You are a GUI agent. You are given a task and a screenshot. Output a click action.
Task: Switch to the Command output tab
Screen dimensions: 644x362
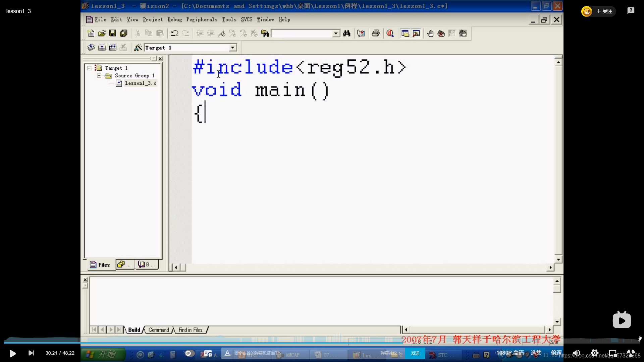tap(159, 330)
